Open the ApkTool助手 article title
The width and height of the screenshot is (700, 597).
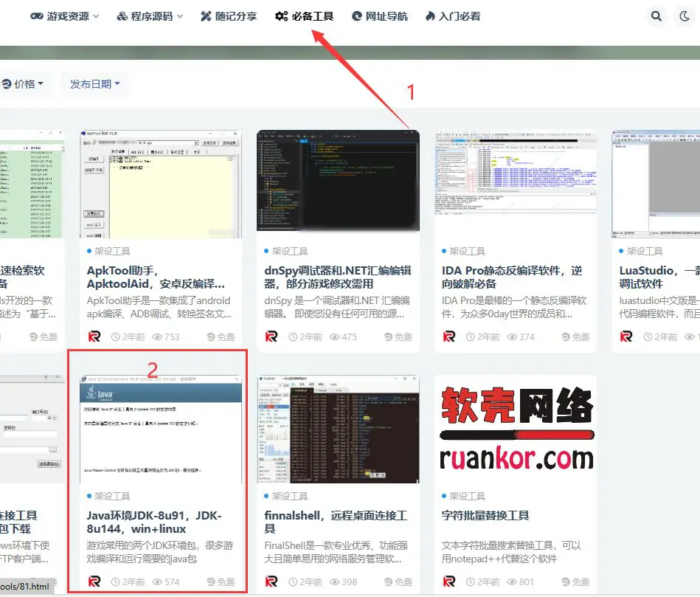point(156,277)
